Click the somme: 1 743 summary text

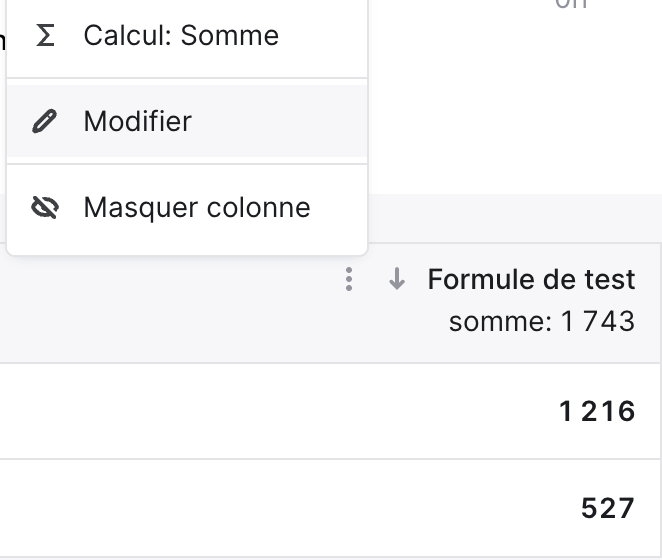coord(542,322)
